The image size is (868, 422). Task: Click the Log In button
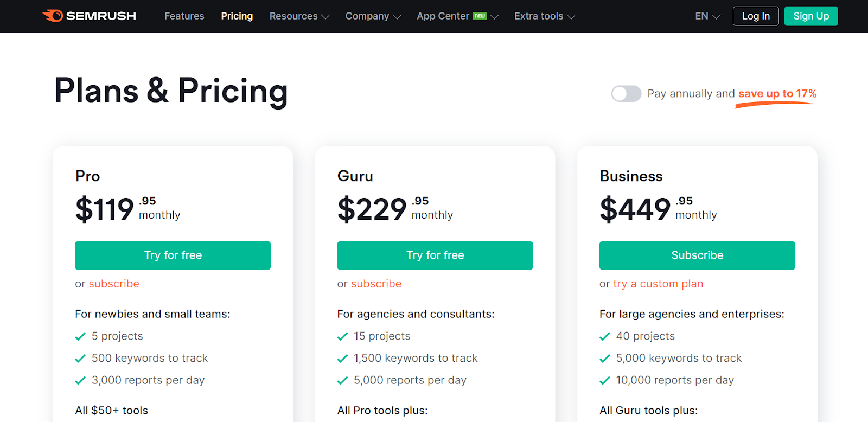coord(756,16)
